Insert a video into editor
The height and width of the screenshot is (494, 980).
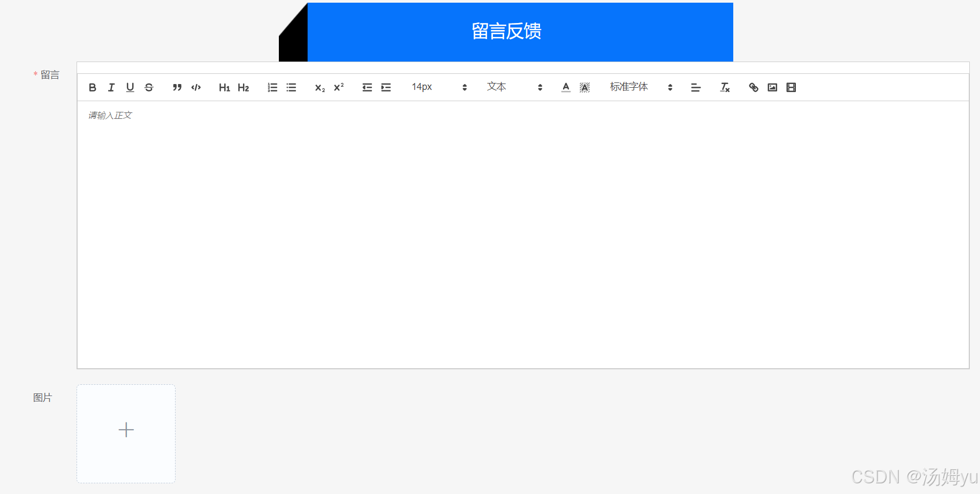tap(791, 87)
